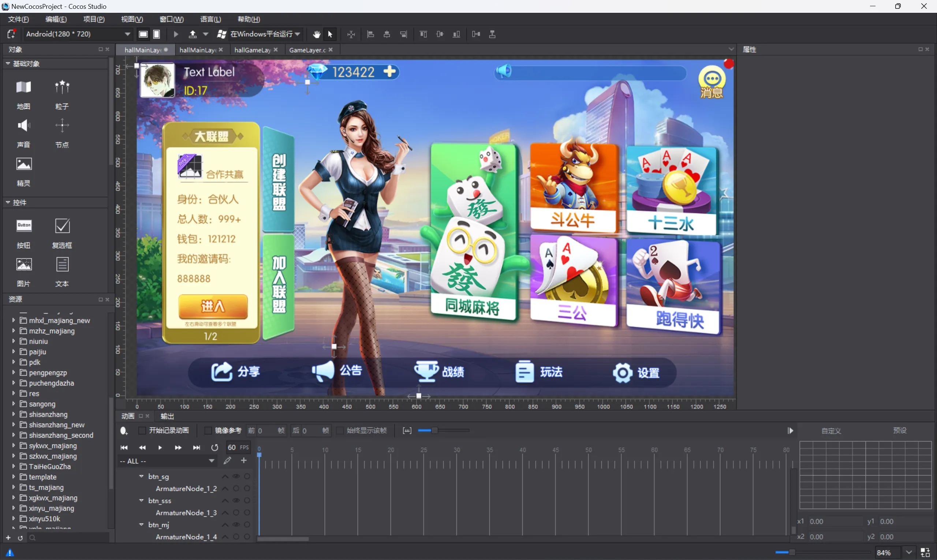937x560 pixels.
Task: Click the timeline zoom slider
Action: 434,430
